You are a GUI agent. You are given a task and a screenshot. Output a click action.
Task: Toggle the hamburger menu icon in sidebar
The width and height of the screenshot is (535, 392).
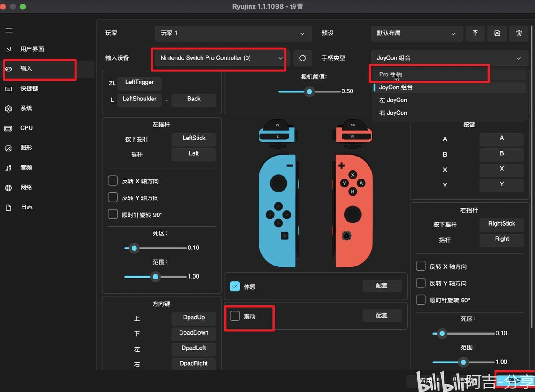pos(9,30)
